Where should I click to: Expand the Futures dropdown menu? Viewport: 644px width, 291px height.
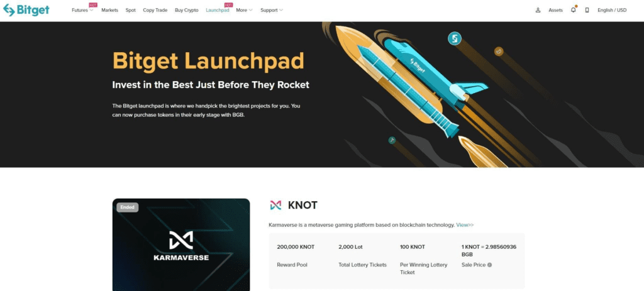(x=82, y=10)
